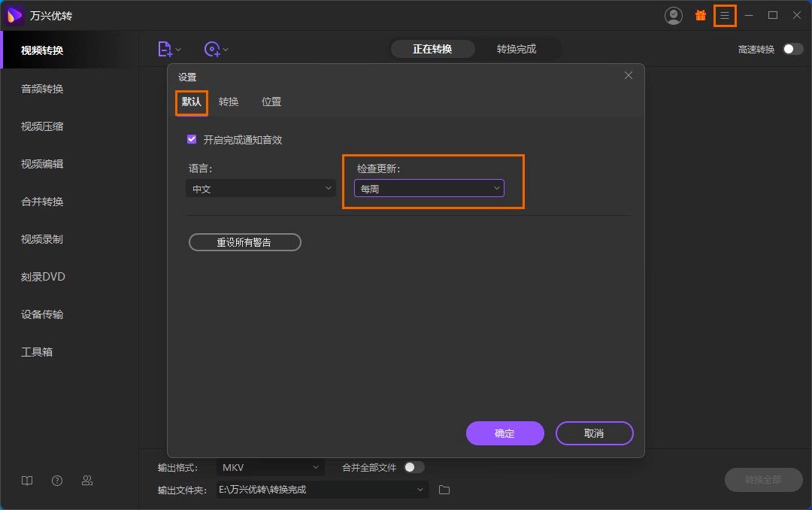The width and height of the screenshot is (812, 510).
Task: Uncheck 开启完成通知音效 checkbox
Action: (x=192, y=139)
